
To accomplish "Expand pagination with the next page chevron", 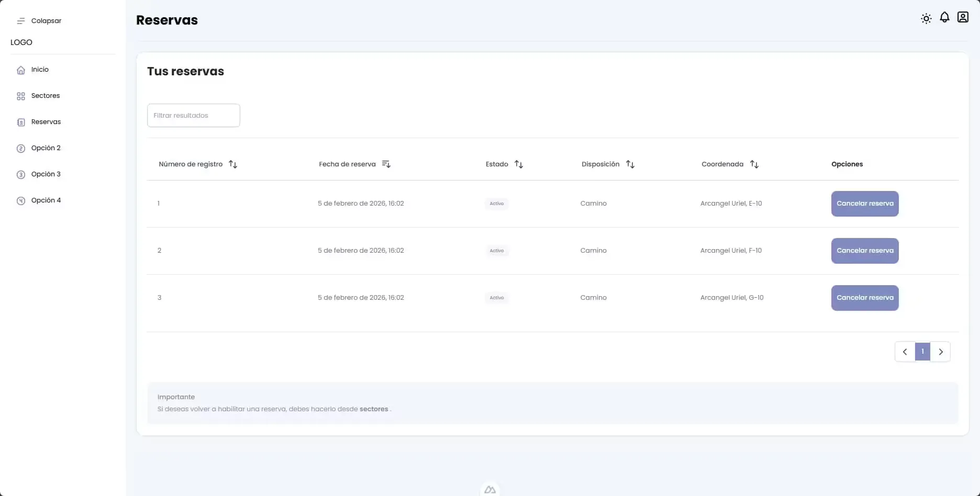I will pos(941,351).
